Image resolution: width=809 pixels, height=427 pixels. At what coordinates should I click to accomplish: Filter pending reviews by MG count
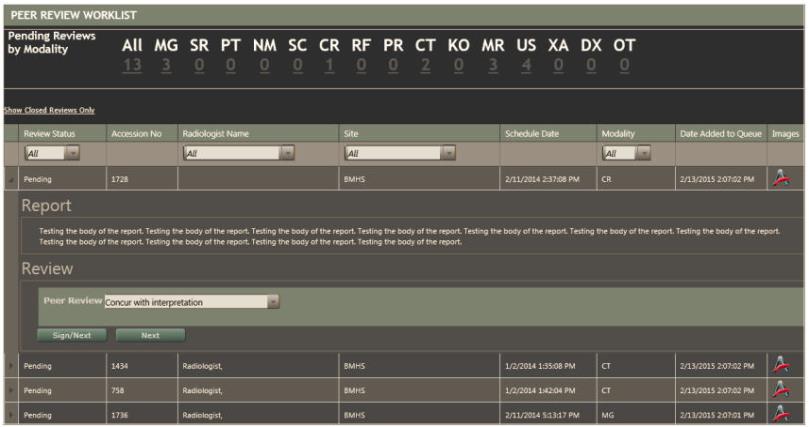click(x=166, y=65)
